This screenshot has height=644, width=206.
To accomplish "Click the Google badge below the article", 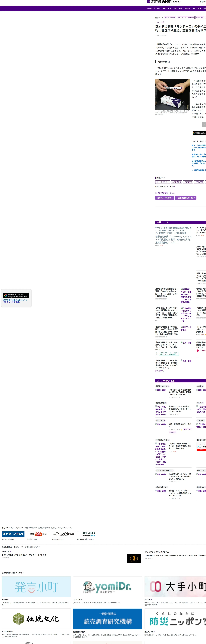I will pos(199,133).
